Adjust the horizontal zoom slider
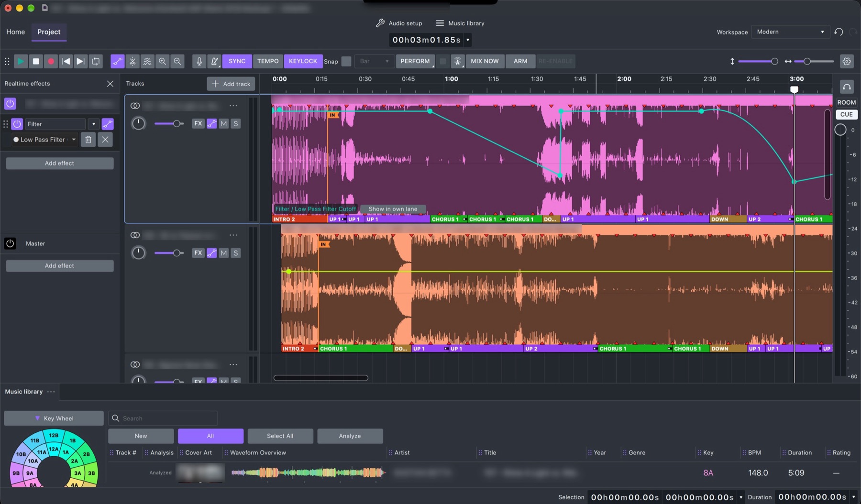 click(814, 61)
